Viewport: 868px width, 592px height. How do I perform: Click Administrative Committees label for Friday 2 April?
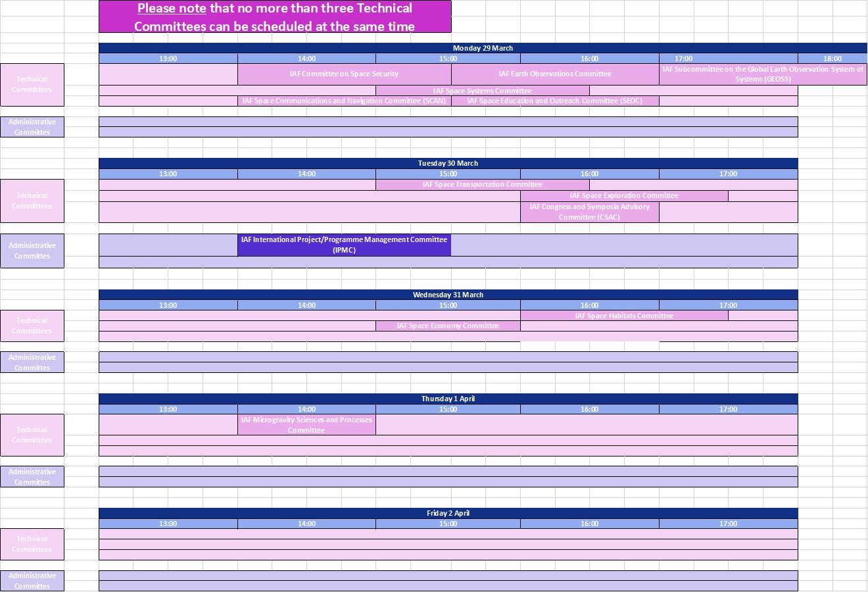[x=32, y=581]
